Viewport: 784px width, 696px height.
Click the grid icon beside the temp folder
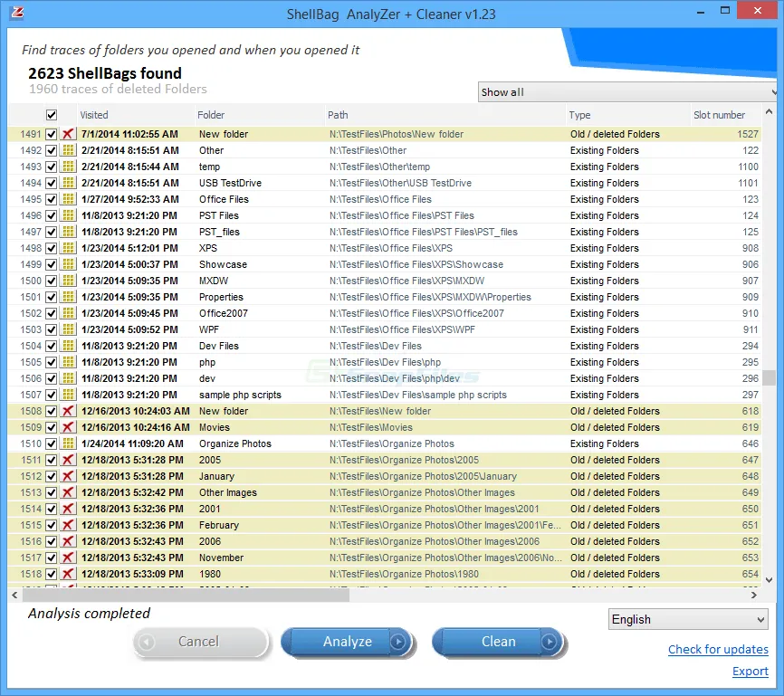(68, 167)
